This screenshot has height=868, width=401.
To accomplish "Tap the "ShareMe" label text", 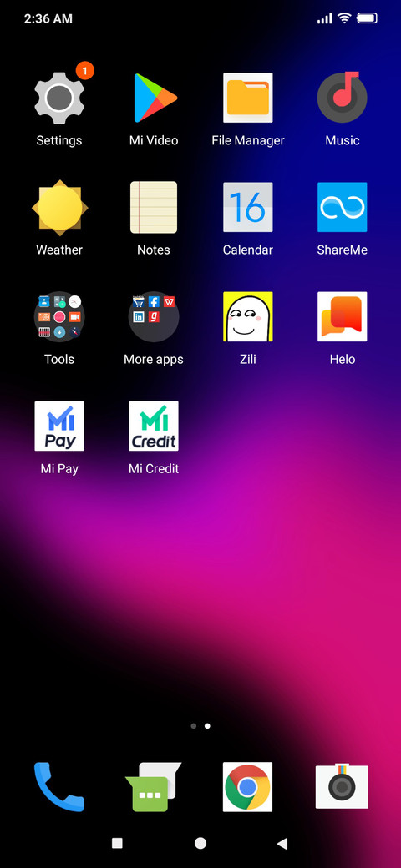I will coord(342,250).
